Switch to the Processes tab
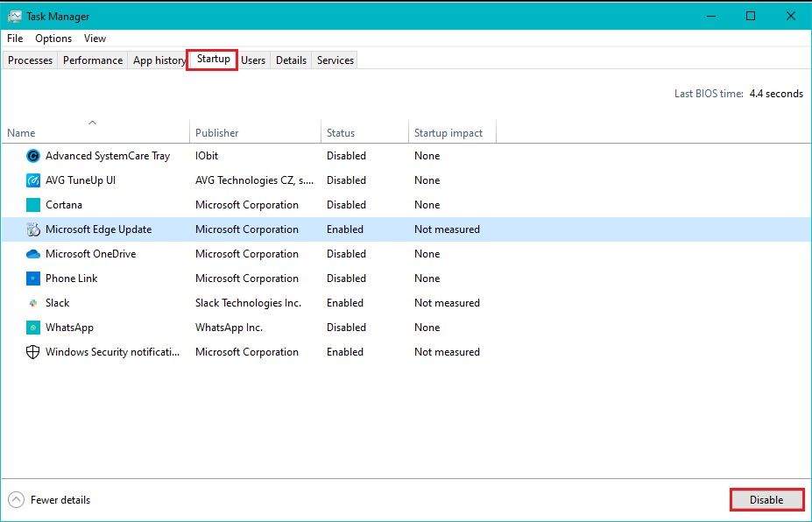The width and height of the screenshot is (812, 522). [30, 60]
